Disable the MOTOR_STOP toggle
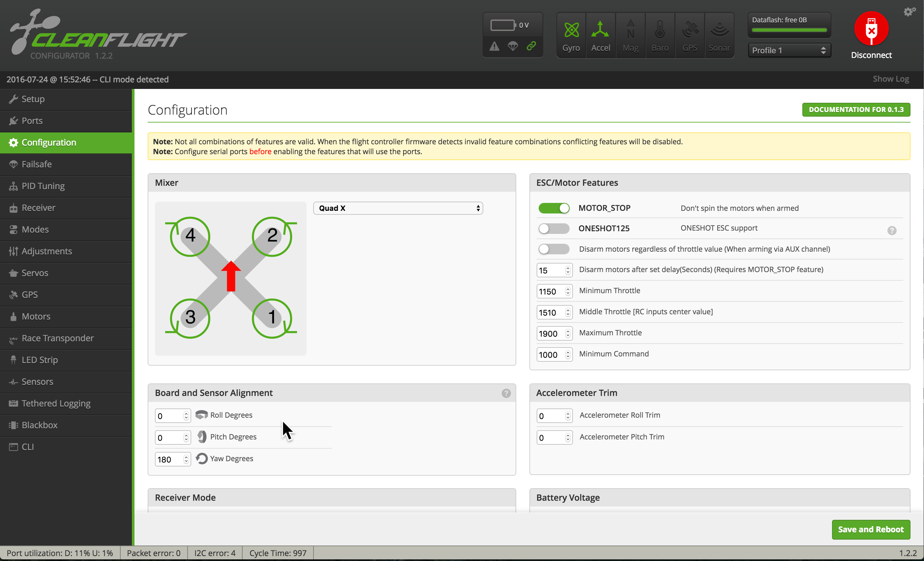This screenshot has height=561, width=924. click(x=553, y=208)
